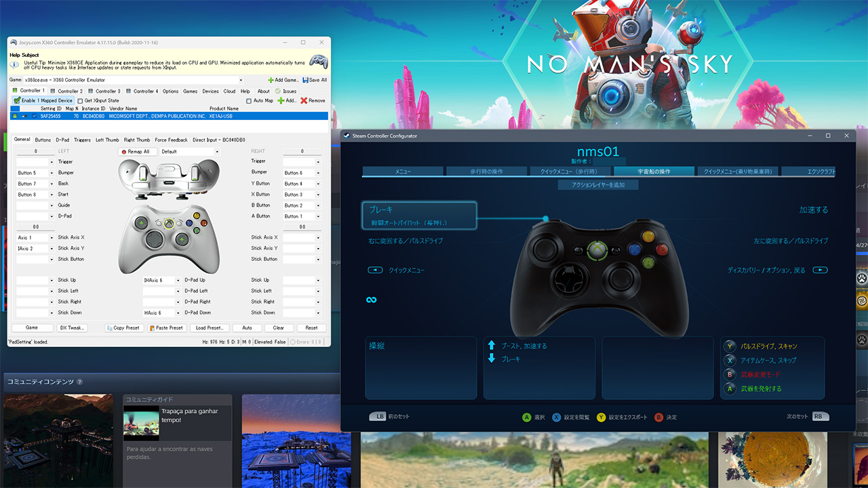This screenshot has width=868, height=488.
Task: Toggle Auto Map checkbox
Action: pos(248,101)
